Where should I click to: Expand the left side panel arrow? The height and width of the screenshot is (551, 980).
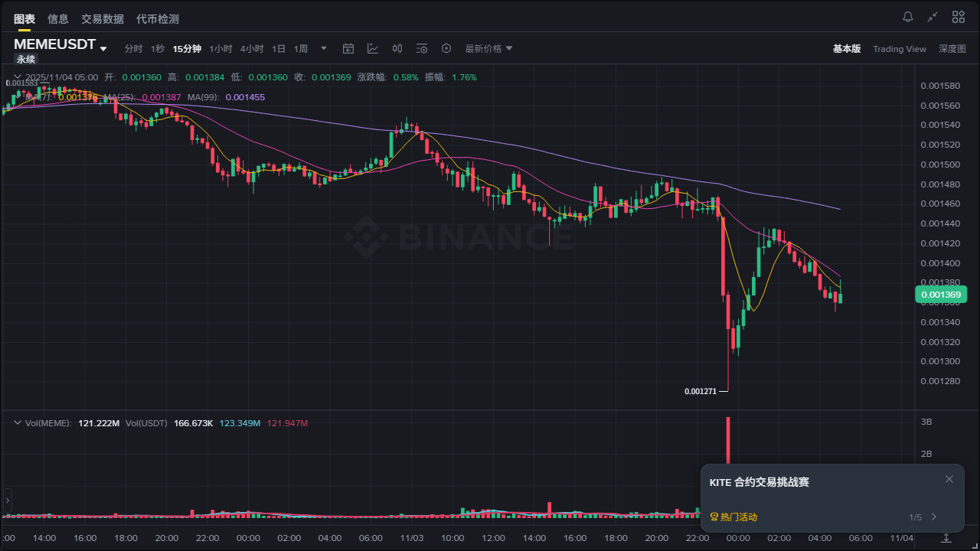(x=8, y=500)
